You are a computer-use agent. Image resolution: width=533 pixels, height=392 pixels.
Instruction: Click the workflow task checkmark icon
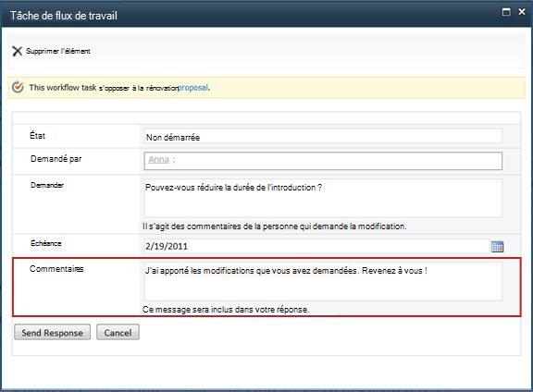pos(18,87)
